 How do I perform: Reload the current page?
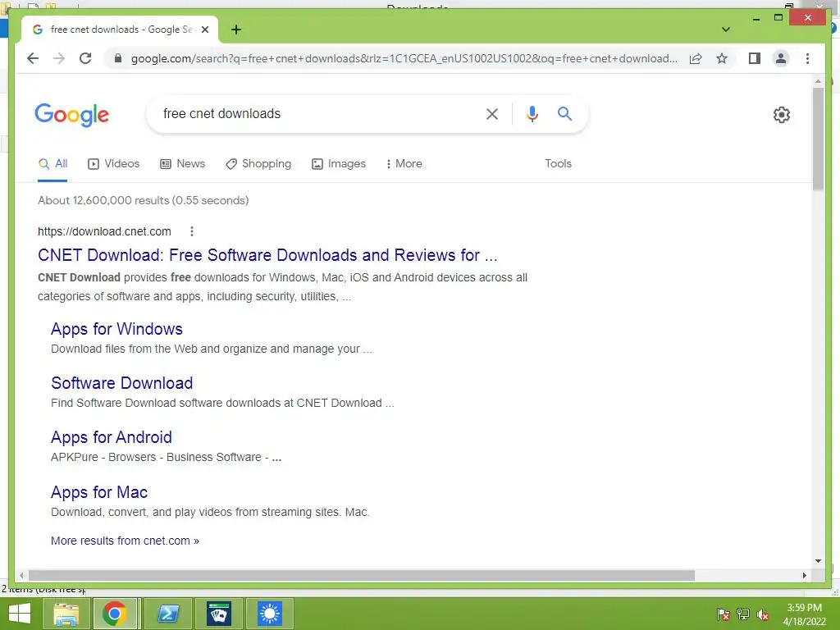(85, 58)
